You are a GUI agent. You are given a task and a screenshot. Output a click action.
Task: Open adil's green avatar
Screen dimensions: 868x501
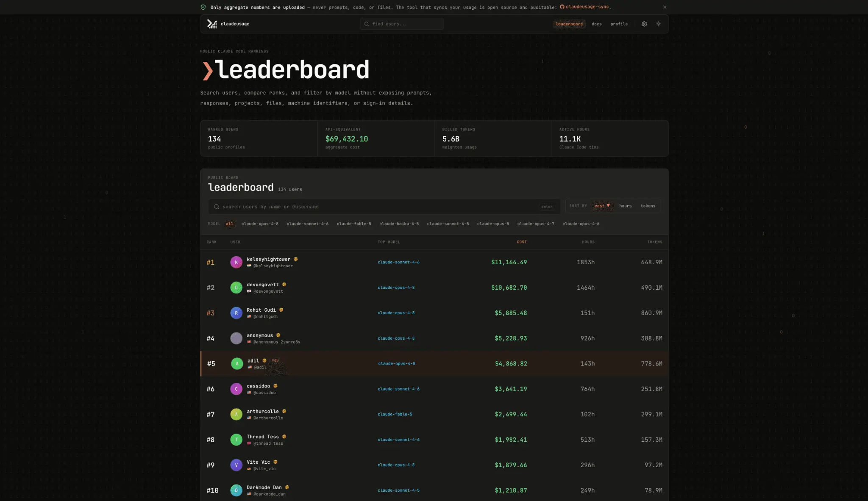(x=237, y=363)
